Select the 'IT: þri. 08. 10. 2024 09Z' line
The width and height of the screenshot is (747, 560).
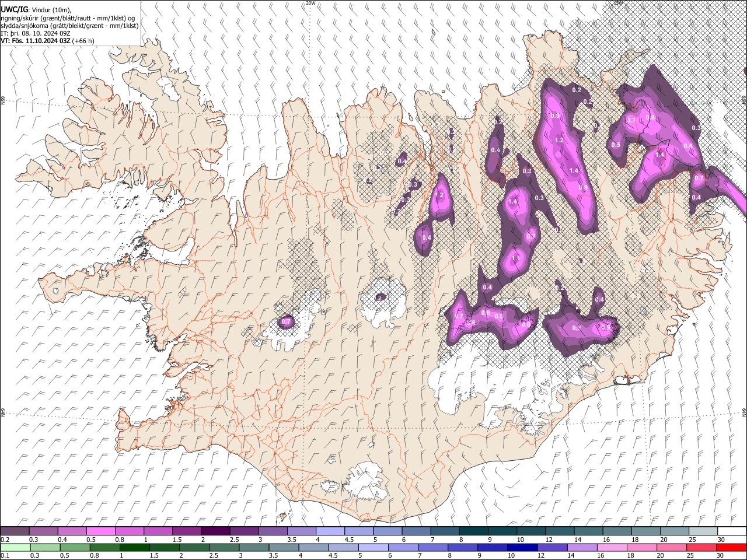[x=35, y=33]
